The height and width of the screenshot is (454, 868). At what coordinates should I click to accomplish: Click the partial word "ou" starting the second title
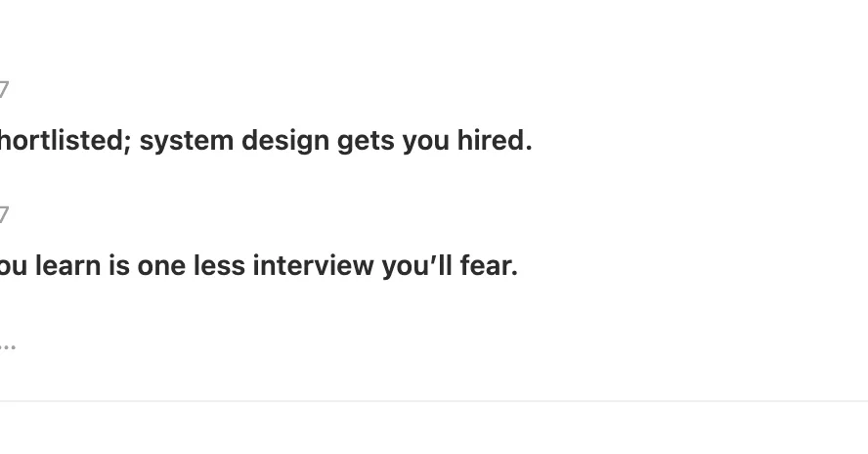(x=14, y=265)
